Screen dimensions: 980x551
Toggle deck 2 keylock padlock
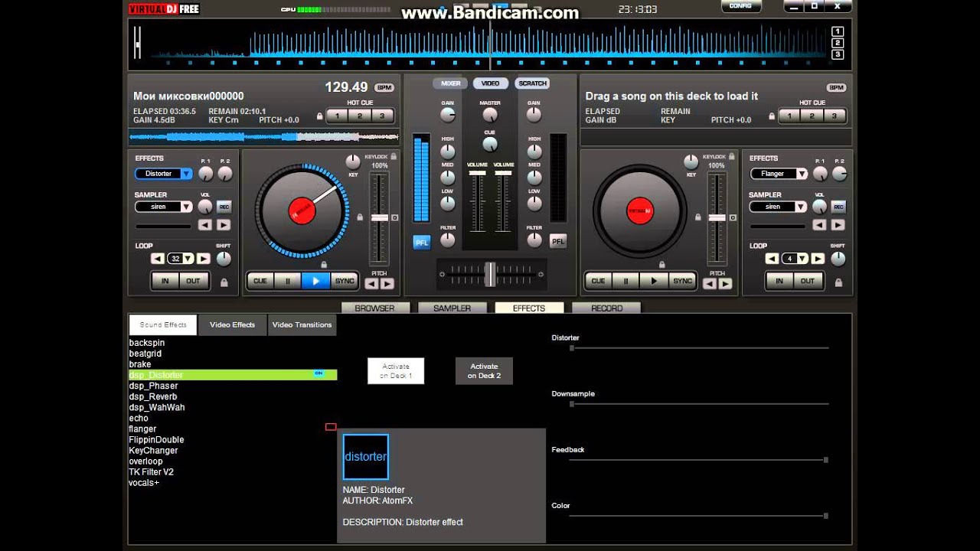point(732,156)
